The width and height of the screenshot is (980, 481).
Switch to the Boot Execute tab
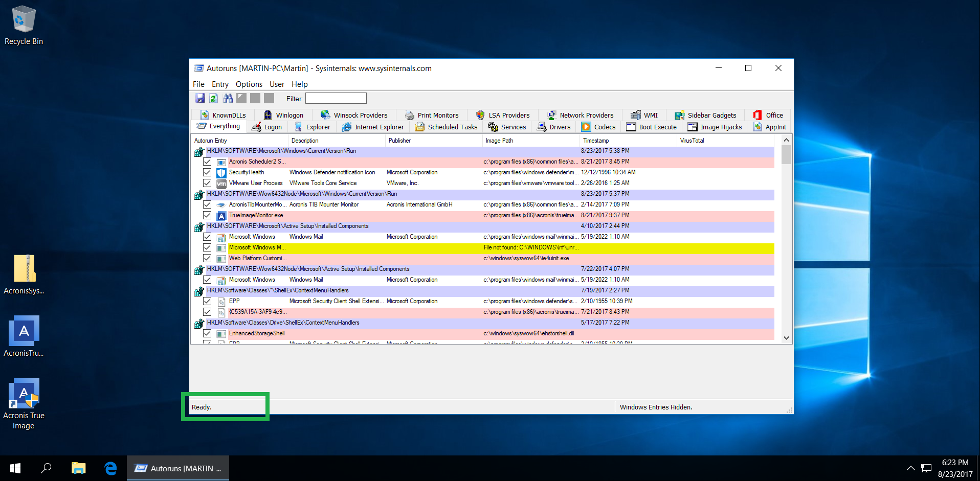(x=652, y=127)
